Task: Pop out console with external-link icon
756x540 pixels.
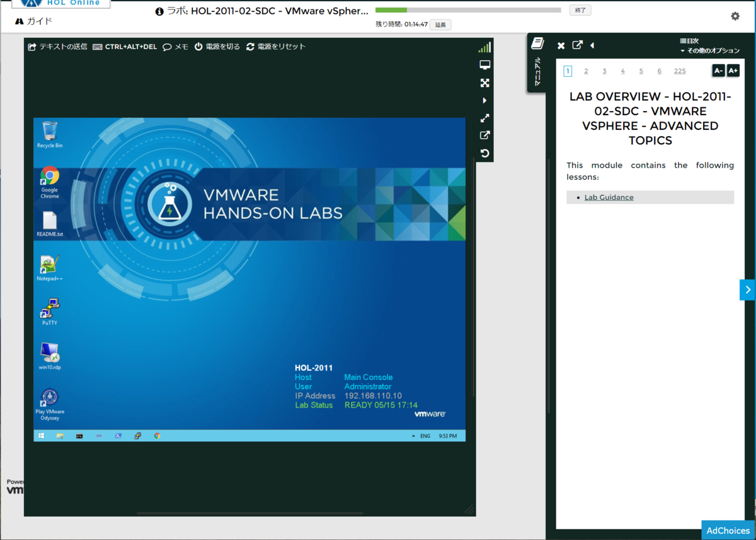Action: 485,135
